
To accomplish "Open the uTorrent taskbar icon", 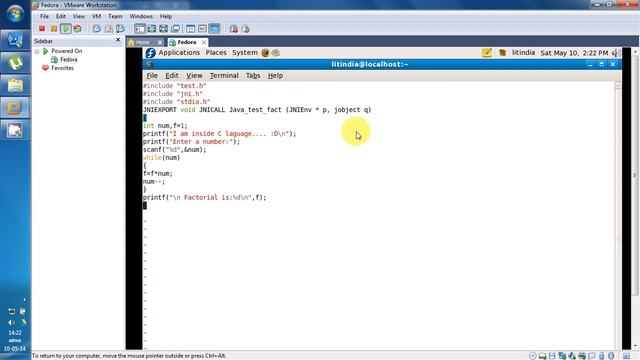I will click(15, 63).
